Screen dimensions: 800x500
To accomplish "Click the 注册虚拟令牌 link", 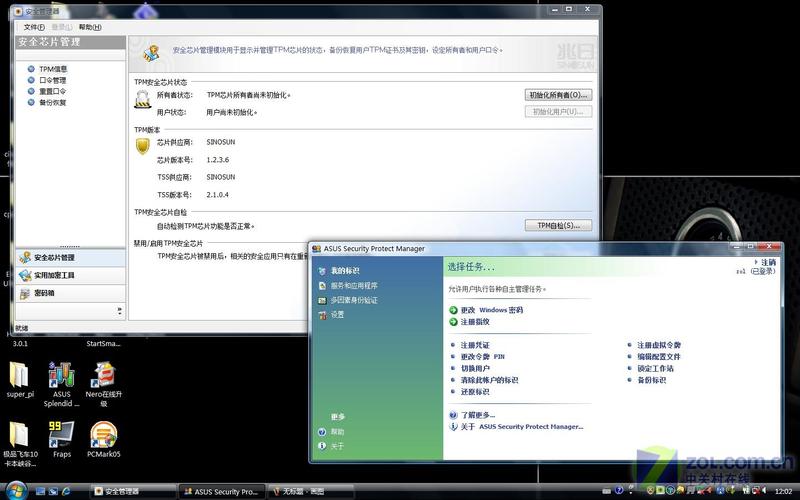I will 659,345.
